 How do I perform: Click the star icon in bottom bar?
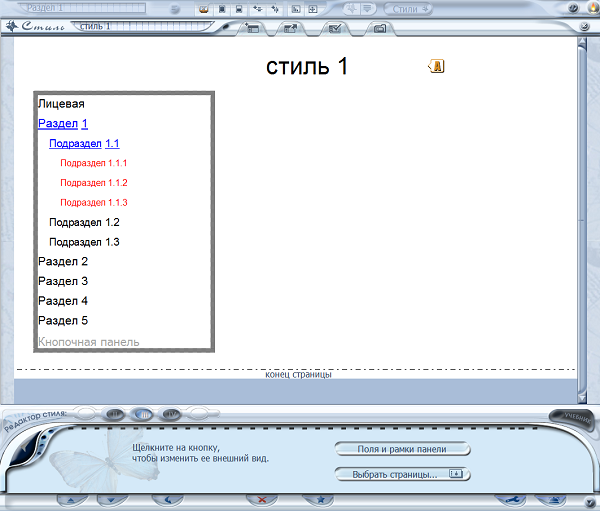[x=319, y=498]
